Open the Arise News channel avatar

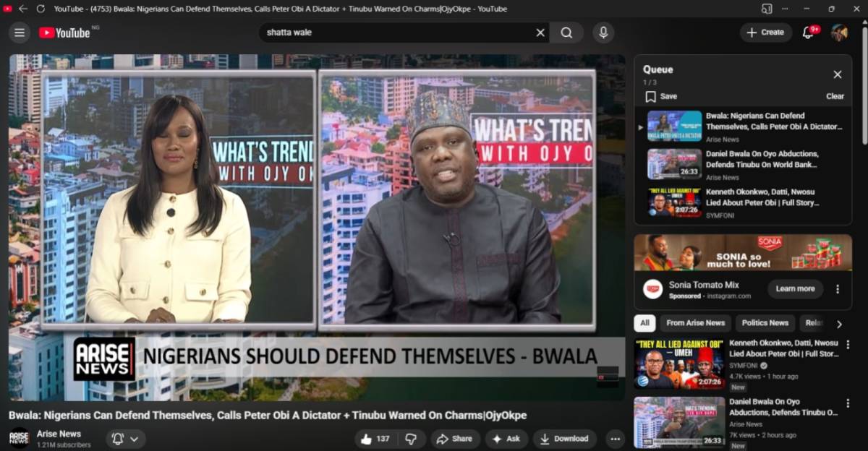point(19,438)
